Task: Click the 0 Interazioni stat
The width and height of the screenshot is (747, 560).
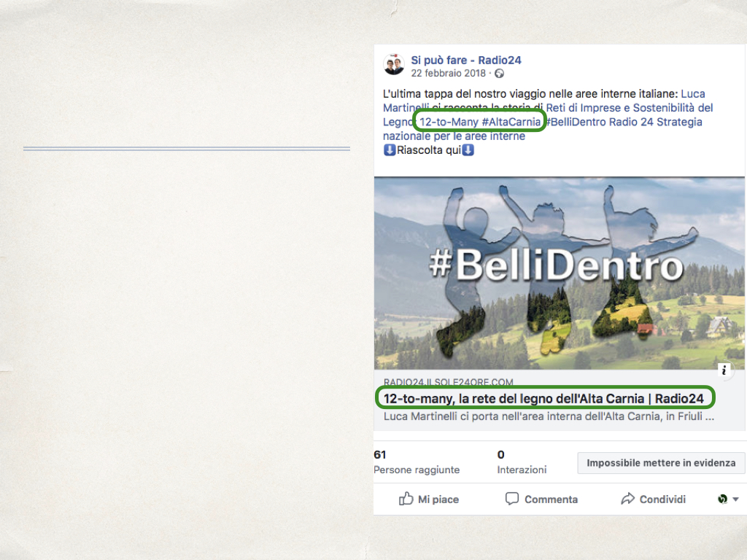Action: tap(522, 462)
